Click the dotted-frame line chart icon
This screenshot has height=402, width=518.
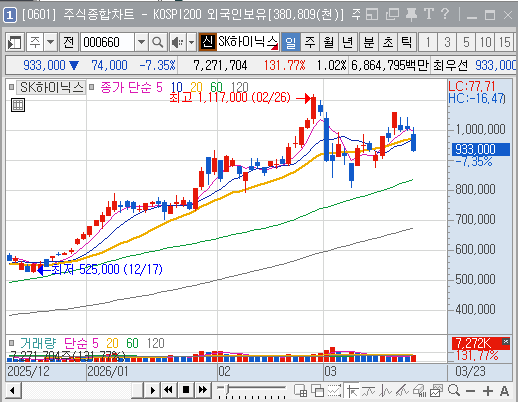click(335, 391)
